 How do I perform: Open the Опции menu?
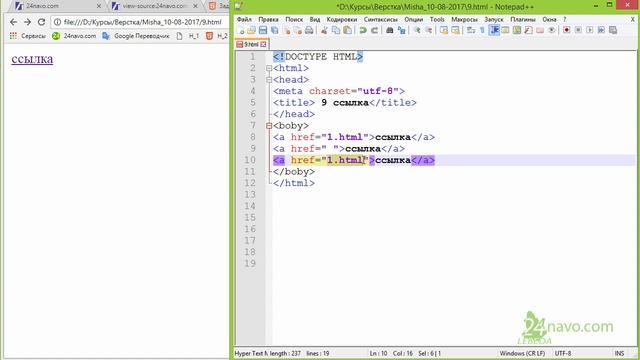tap(413, 19)
